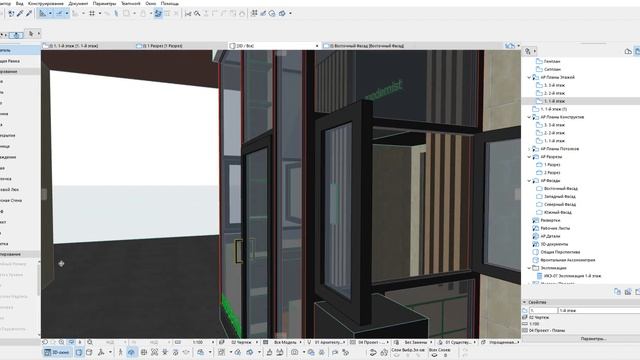640x360 pixels.
Task: Click the view name field showing 1-й этаж
Action: (599, 311)
